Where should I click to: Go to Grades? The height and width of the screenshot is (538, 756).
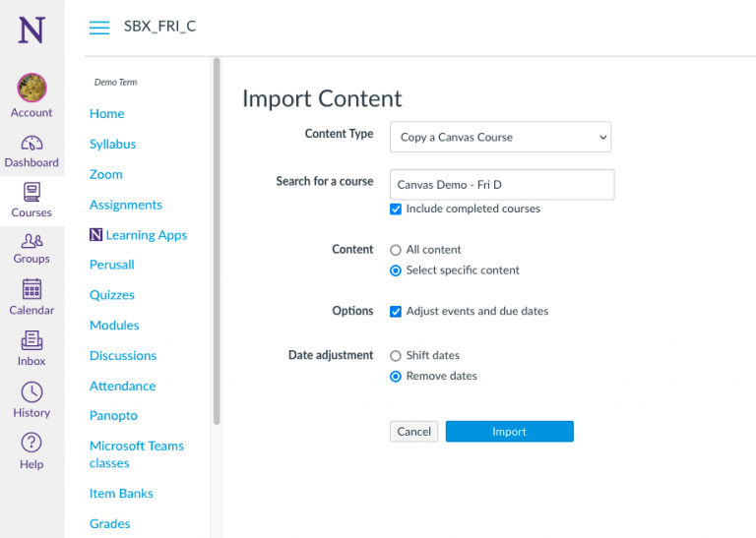pyautogui.click(x=110, y=523)
